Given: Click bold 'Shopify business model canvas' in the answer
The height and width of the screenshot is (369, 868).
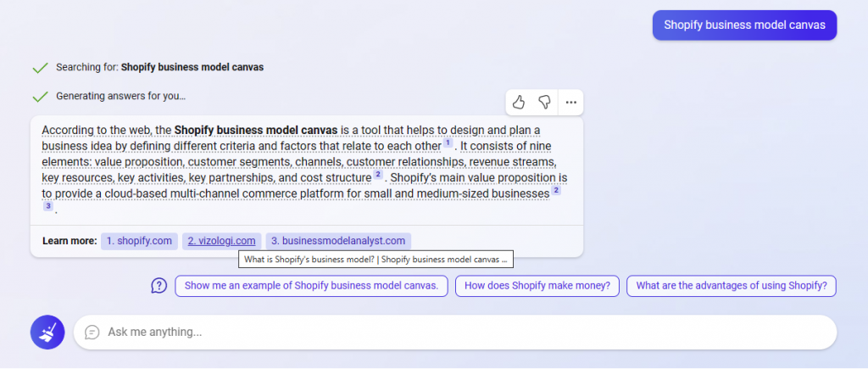Looking at the screenshot, I should click(256, 130).
